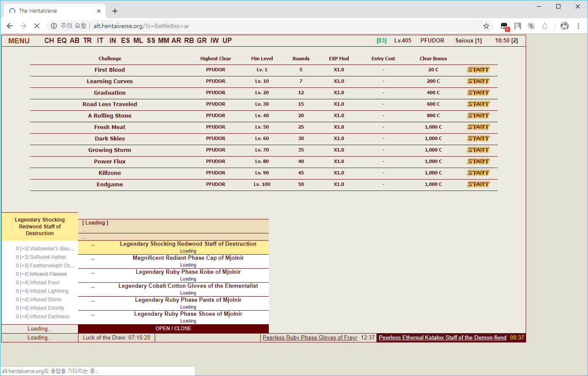Image resolution: width=588 pixels, height=376 pixels.
Task: Open the EQ menu shortcut
Action: [62, 40]
